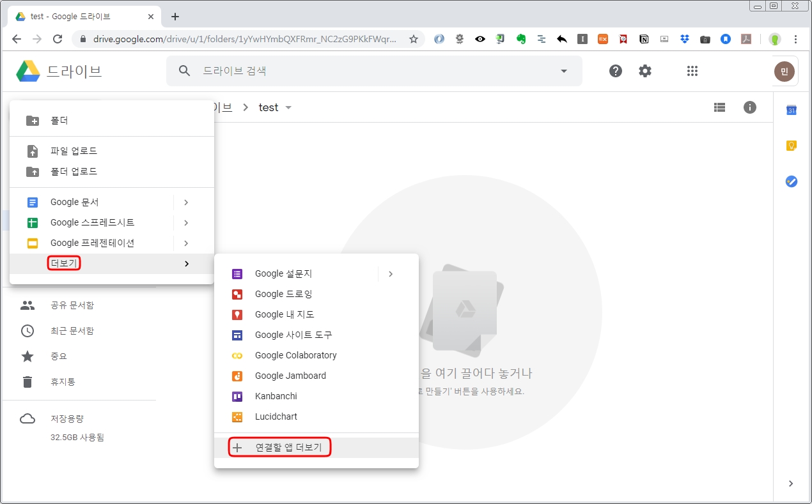Expand Google 설문지 submenu arrow

point(391,274)
